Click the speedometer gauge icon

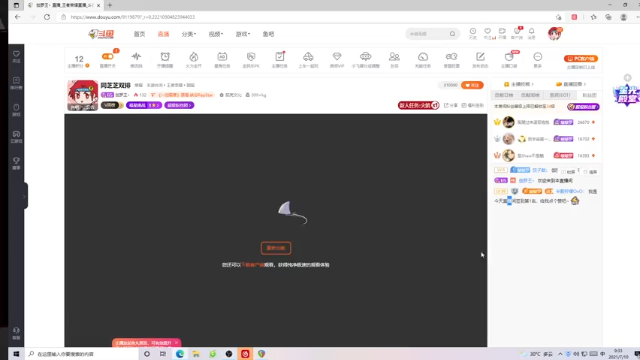point(423,57)
